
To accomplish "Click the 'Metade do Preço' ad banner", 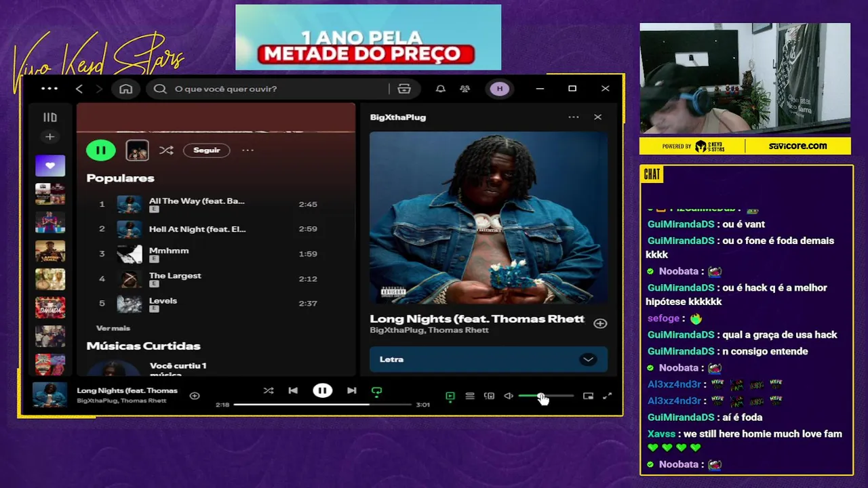I will coord(368,37).
